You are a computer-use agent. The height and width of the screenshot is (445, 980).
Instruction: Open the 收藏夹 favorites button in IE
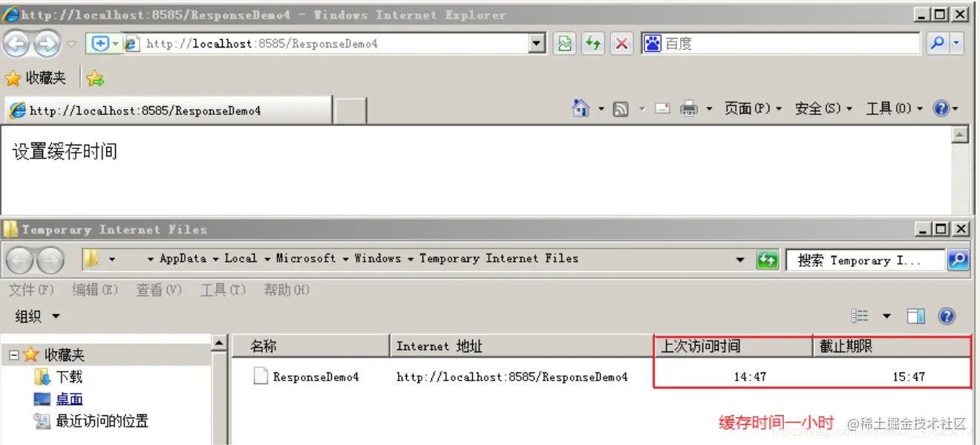click(x=36, y=78)
